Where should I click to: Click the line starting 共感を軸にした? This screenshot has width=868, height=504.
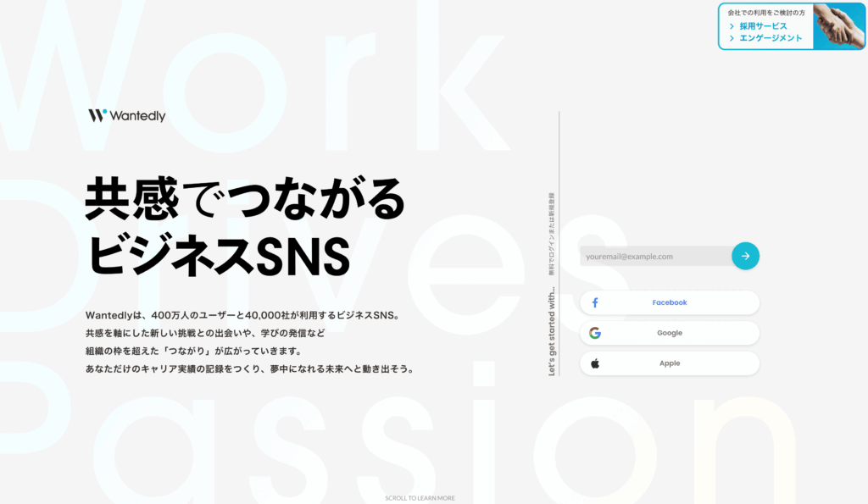pos(205,333)
